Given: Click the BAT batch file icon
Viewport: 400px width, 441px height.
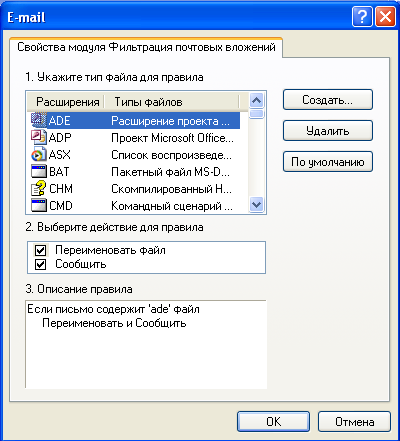Looking at the screenshot, I should (x=38, y=172).
